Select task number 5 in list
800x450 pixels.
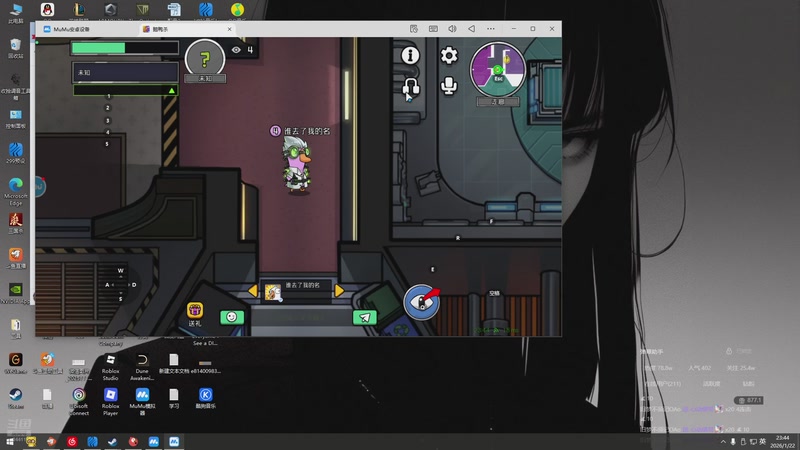(x=107, y=144)
